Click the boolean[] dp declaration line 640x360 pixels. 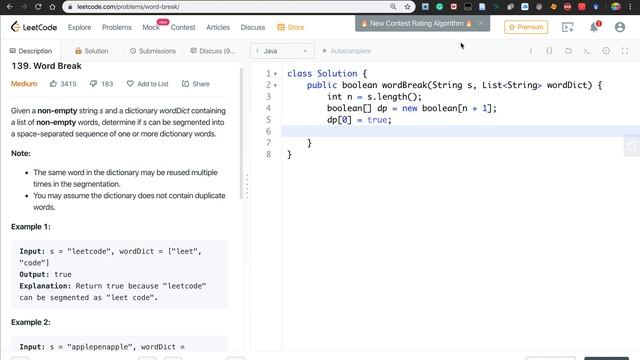coord(411,108)
